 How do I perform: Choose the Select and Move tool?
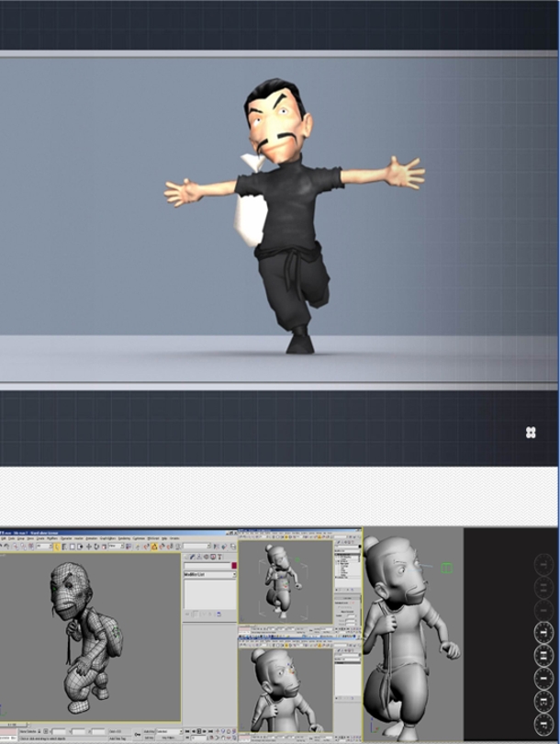pyautogui.click(x=89, y=547)
